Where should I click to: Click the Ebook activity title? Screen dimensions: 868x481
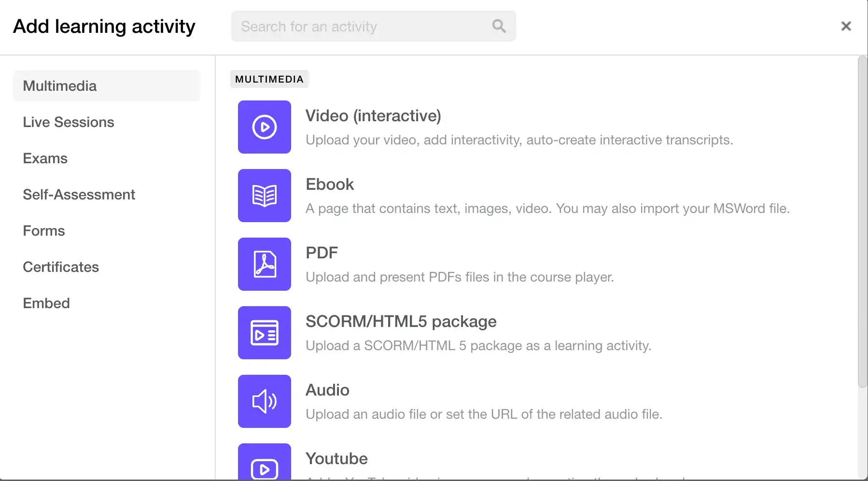pos(329,184)
